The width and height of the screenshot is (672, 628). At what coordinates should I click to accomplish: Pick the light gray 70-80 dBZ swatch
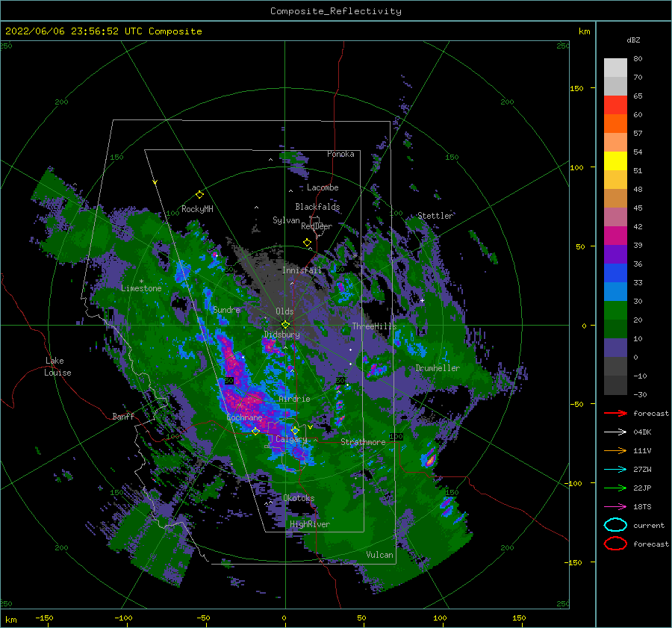pyautogui.click(x=615, y=68)
